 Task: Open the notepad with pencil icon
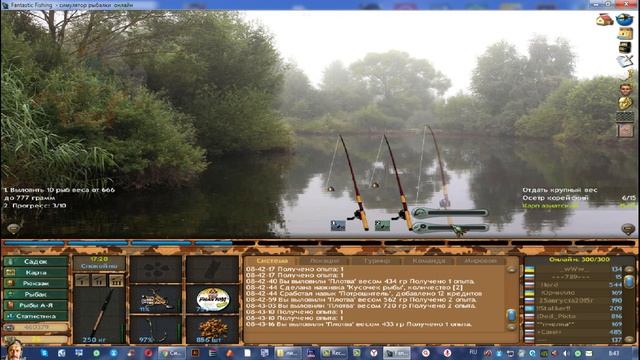pos(625,61)
